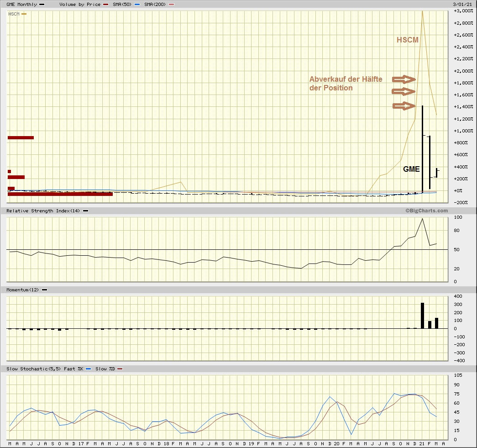Click the +1,400% price axis label

(463, 107)
